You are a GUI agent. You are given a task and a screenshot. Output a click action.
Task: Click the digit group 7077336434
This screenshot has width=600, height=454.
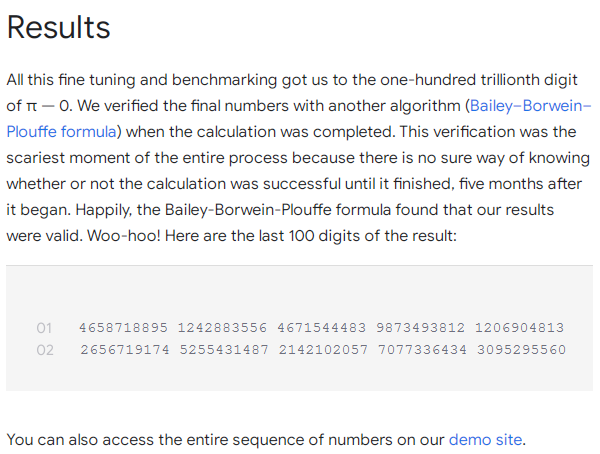[x=420, y=350]
